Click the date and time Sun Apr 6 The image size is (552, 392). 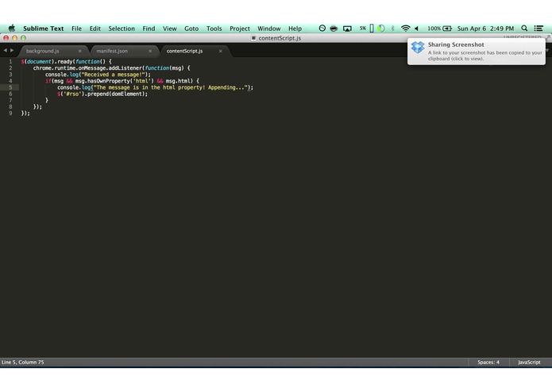point(485,29)
